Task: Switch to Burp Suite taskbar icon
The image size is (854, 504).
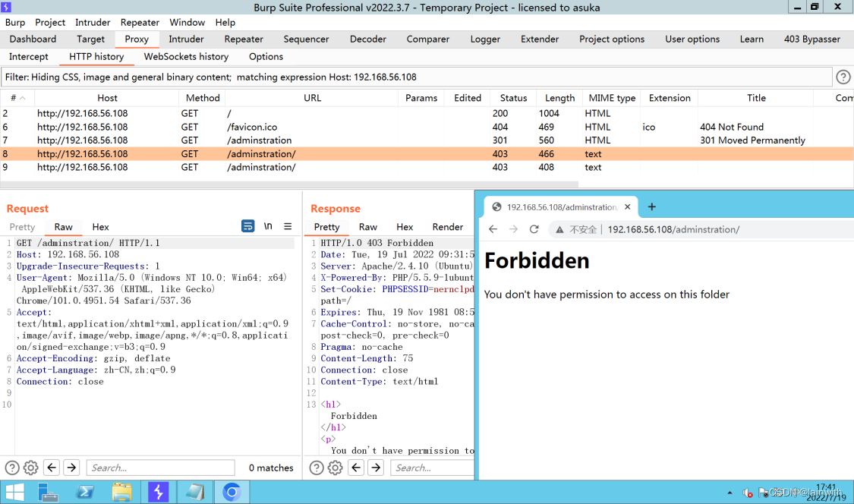Action: click(x=159, y=492)
